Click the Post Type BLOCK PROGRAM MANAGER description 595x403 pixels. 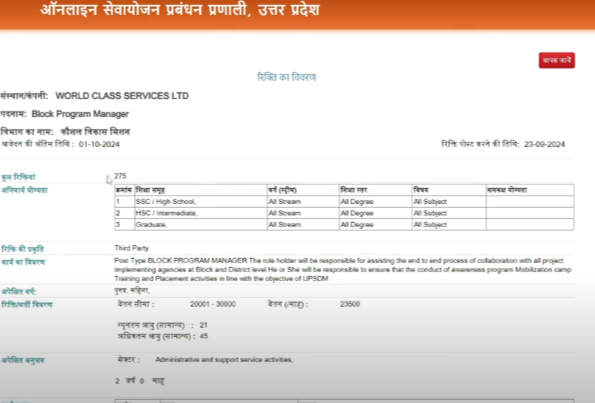[343, 269]
